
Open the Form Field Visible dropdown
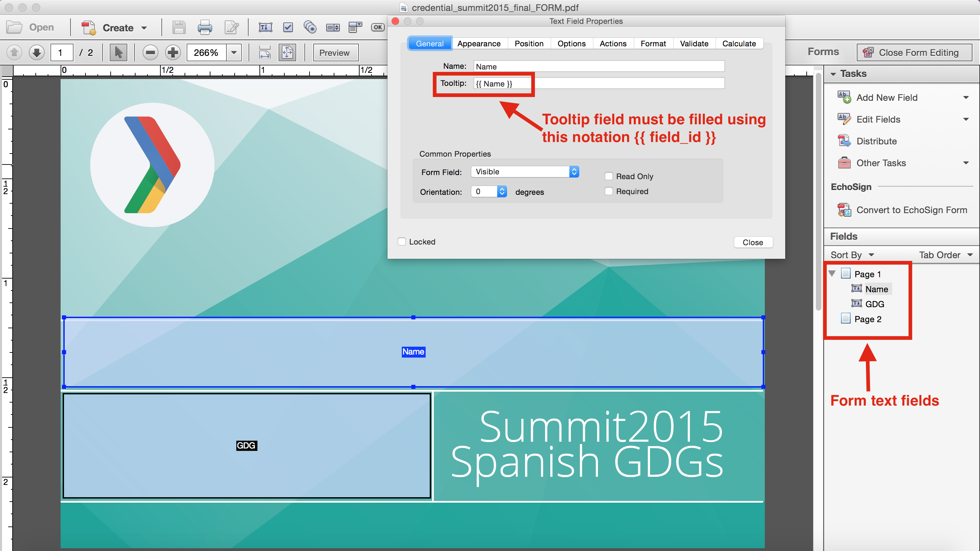click(x=525, y=172)
